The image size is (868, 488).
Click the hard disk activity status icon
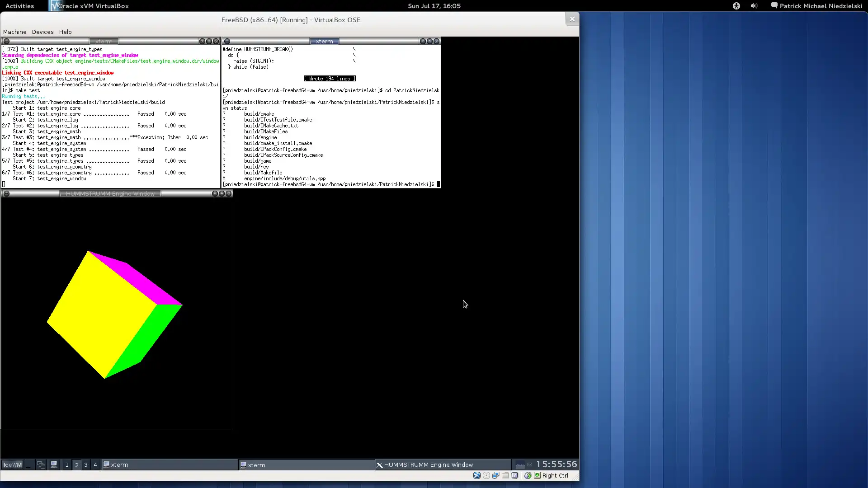coord(476,475)
